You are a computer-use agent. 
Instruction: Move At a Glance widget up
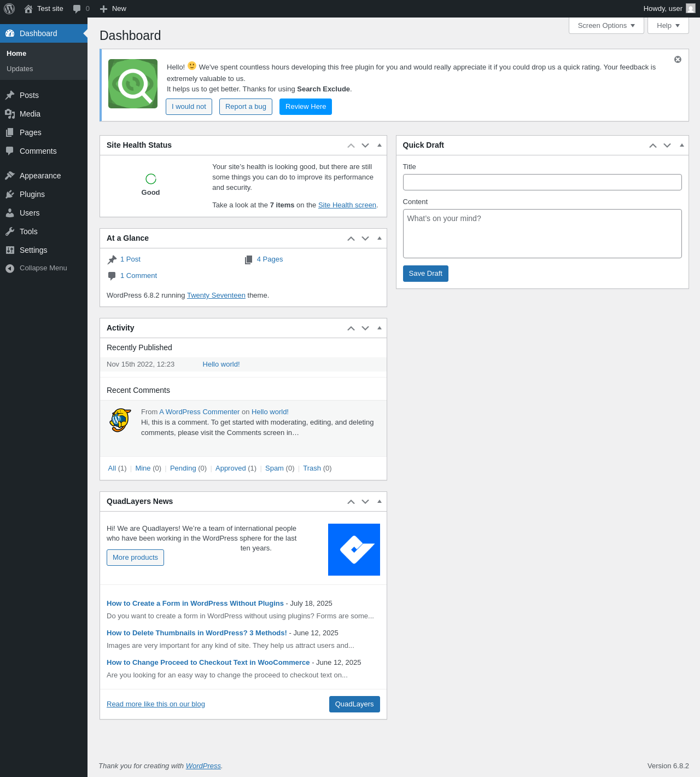click(x=351, y=239)
